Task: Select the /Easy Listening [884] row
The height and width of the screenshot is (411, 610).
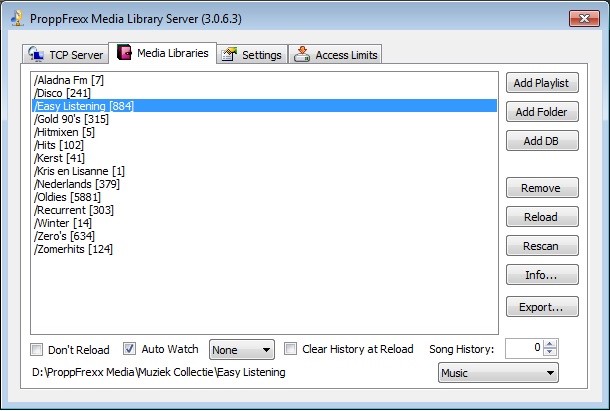Action: [x=265, y=106]
